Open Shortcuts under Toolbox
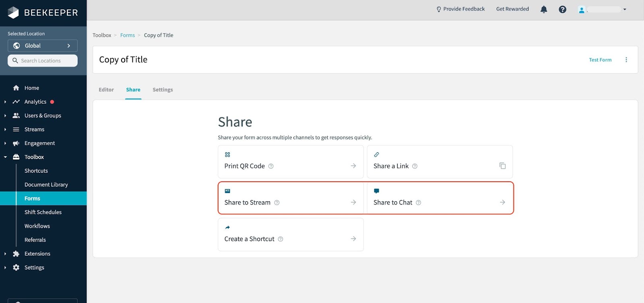This screenshot has height=303, width=644. (36, 171)
